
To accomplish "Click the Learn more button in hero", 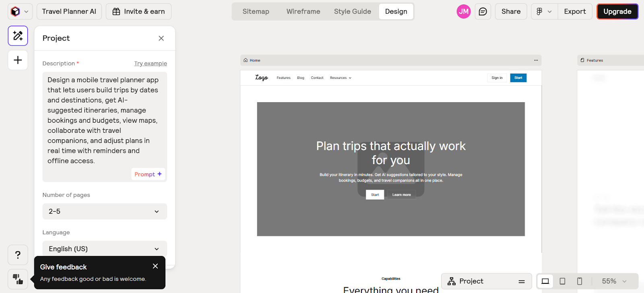I will coord(402,195).
